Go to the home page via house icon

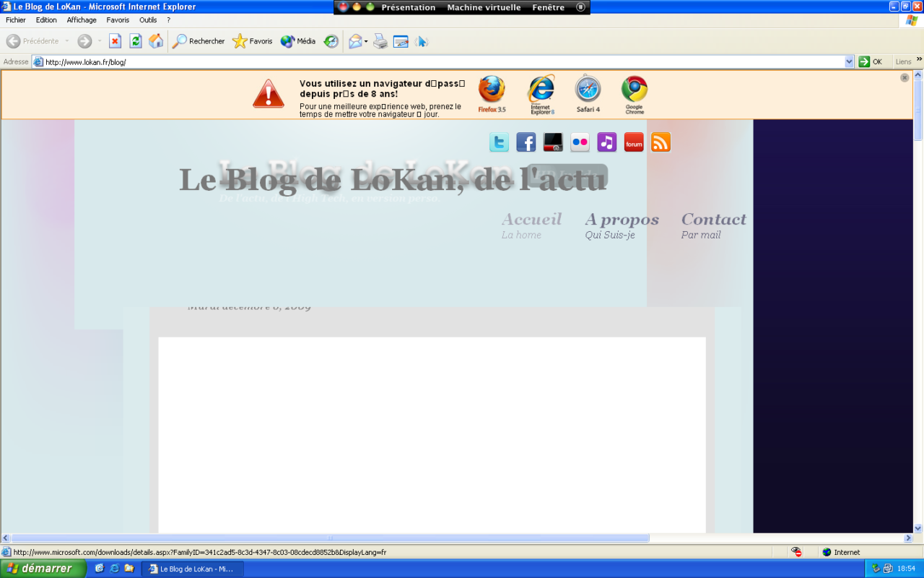click(x=156, y=41)
